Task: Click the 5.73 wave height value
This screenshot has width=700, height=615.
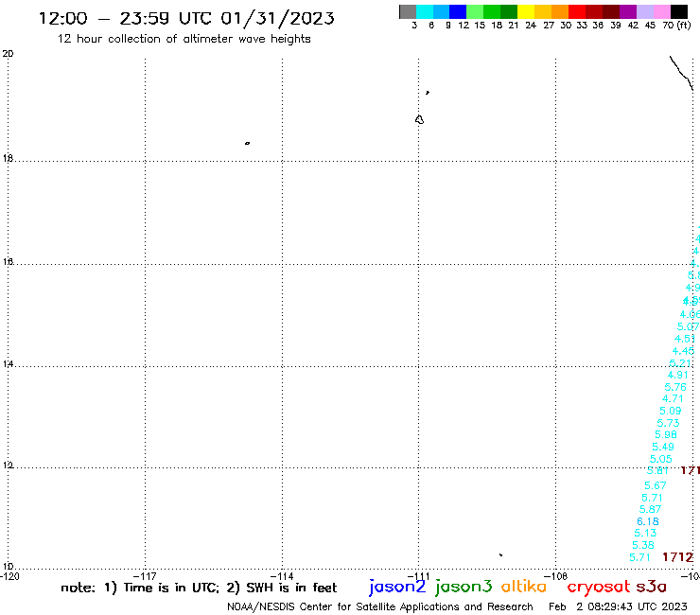Action: tap(668, 423)
